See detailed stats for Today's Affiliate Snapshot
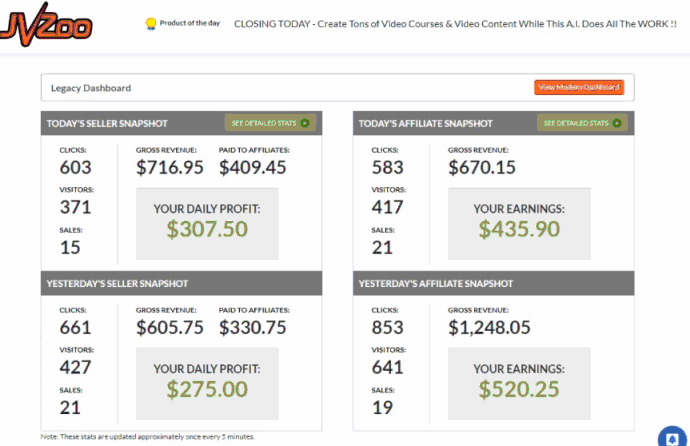690x446 pixels. pos(582,123)
